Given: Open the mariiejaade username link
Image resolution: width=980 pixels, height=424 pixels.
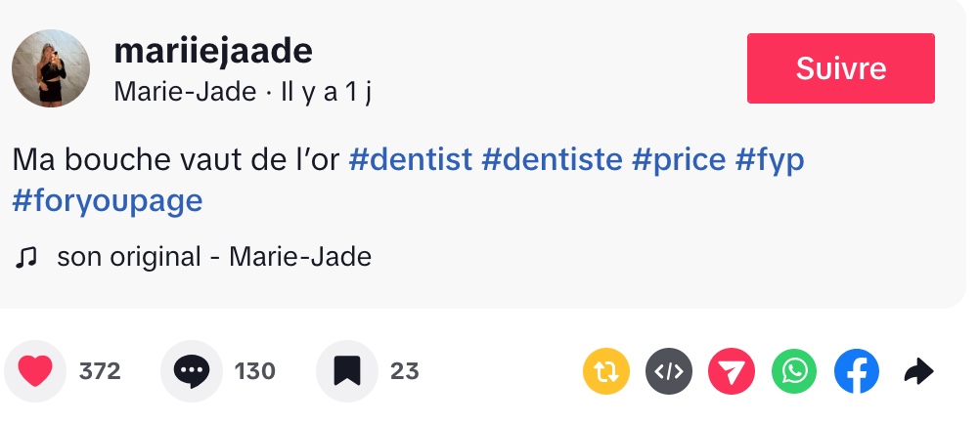Looking at the screenshot, I should coord(213,51).
